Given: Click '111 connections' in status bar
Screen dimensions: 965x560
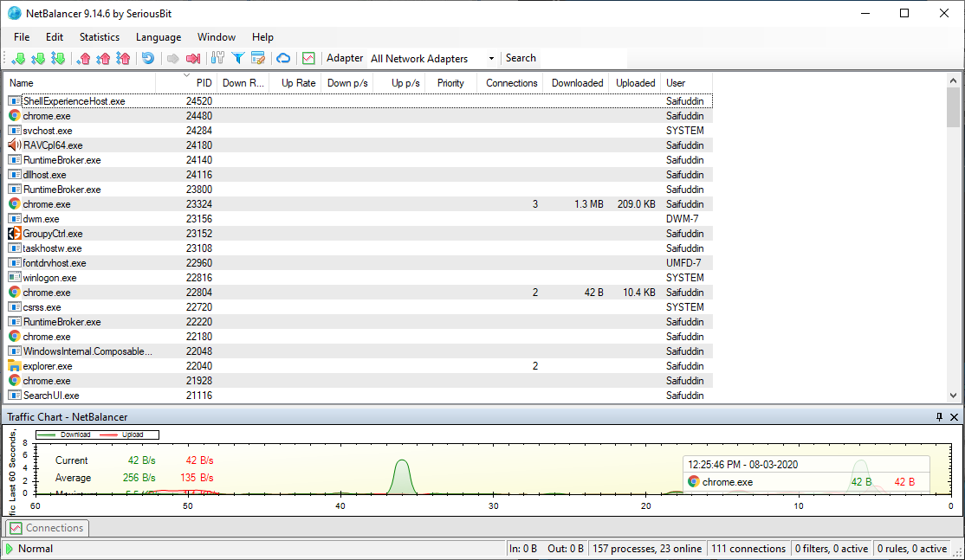Looking at the screenshot, I should [x=748, y=549].
